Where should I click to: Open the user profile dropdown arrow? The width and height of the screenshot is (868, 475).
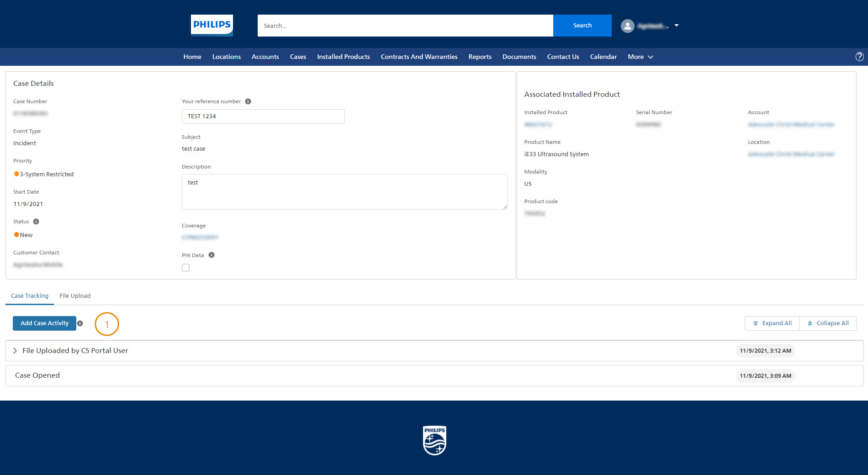[677, 26]
